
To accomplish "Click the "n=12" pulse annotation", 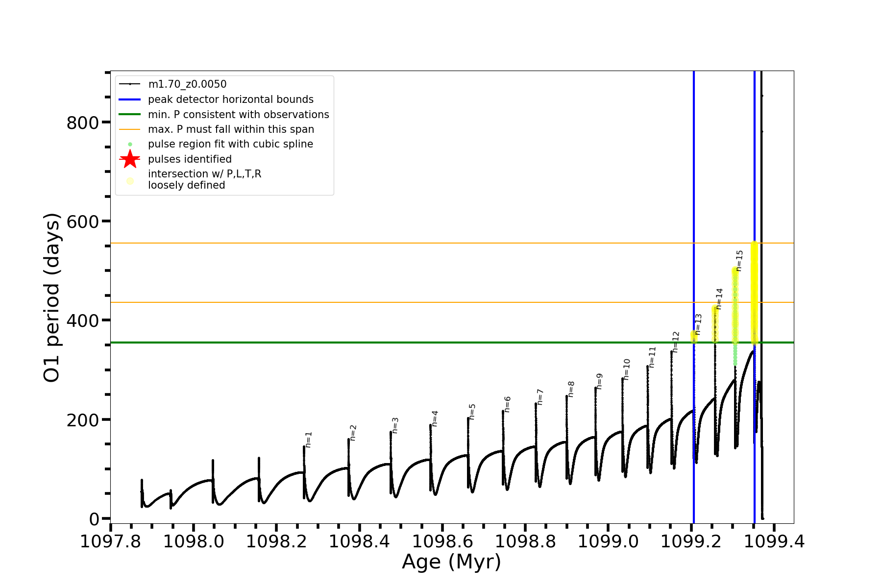I will tap(676, 342).
